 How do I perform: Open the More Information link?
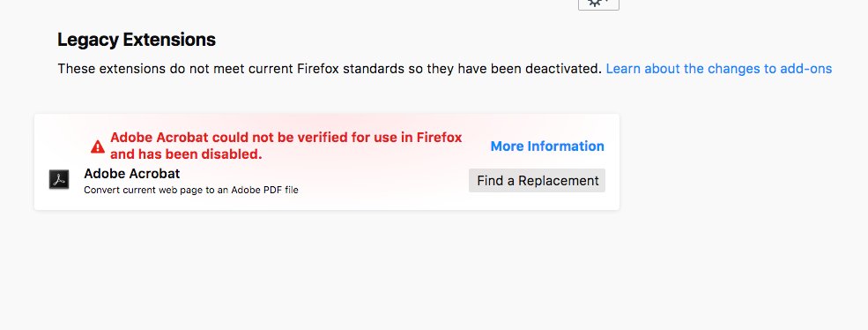pos(547,146)
